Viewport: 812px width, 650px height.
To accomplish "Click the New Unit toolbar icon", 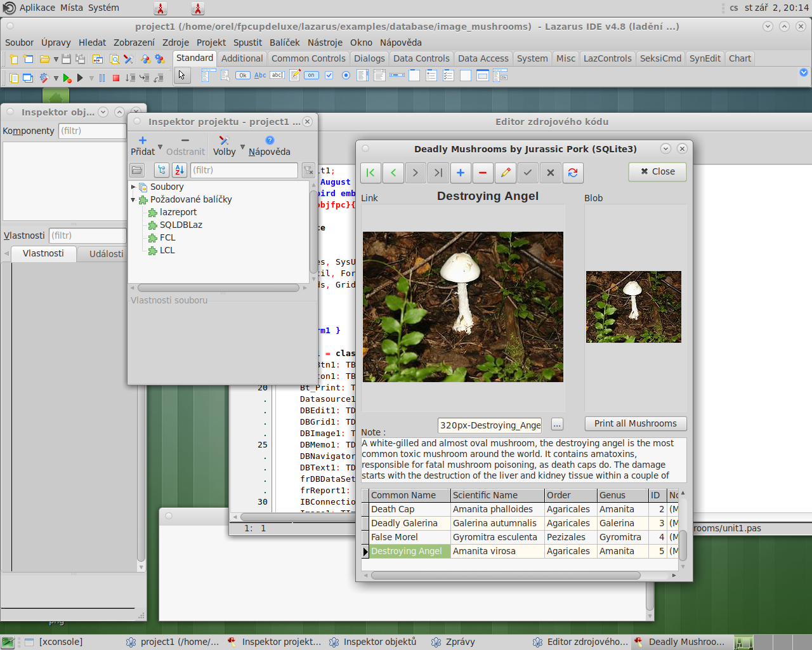I will [x=13, y=59].
